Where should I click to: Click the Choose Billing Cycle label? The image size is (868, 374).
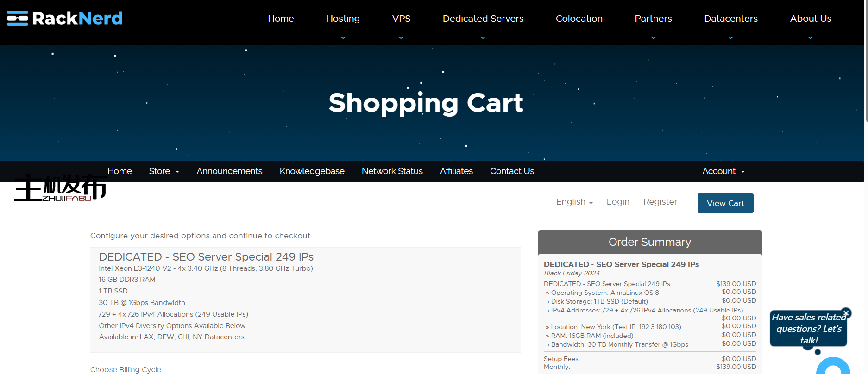click(126, 369)
